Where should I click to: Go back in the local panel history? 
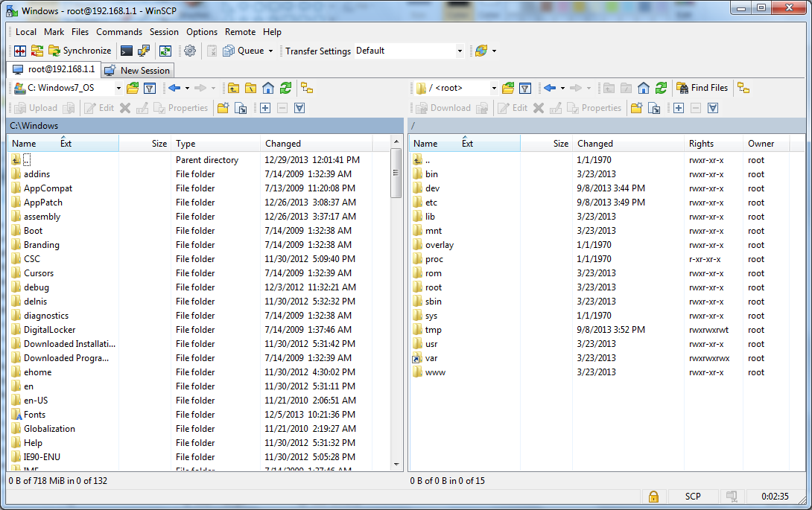(x=174, y=88)
